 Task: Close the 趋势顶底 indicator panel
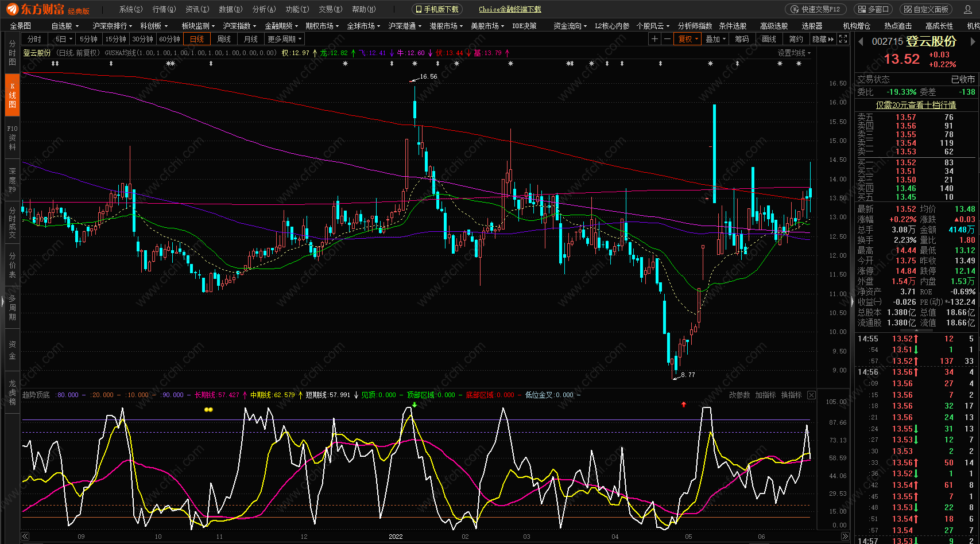pyautogui.click(x=811, y=395)
